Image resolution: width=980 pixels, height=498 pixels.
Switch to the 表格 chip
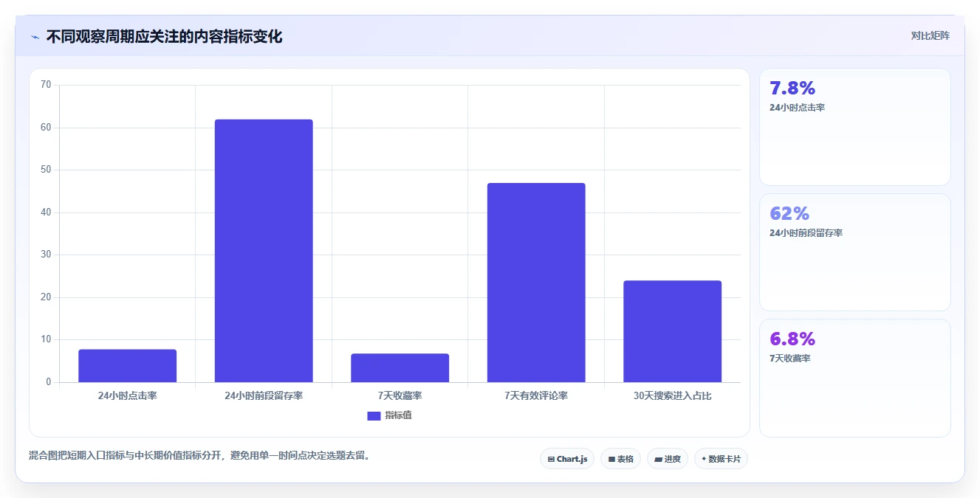620,459
